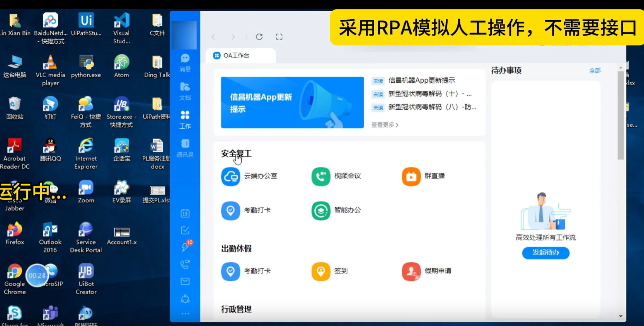The width and height of the screenshot is (644, 326).
Task: Click the user avatar in the sidebar
Action: tap(184, 34)
